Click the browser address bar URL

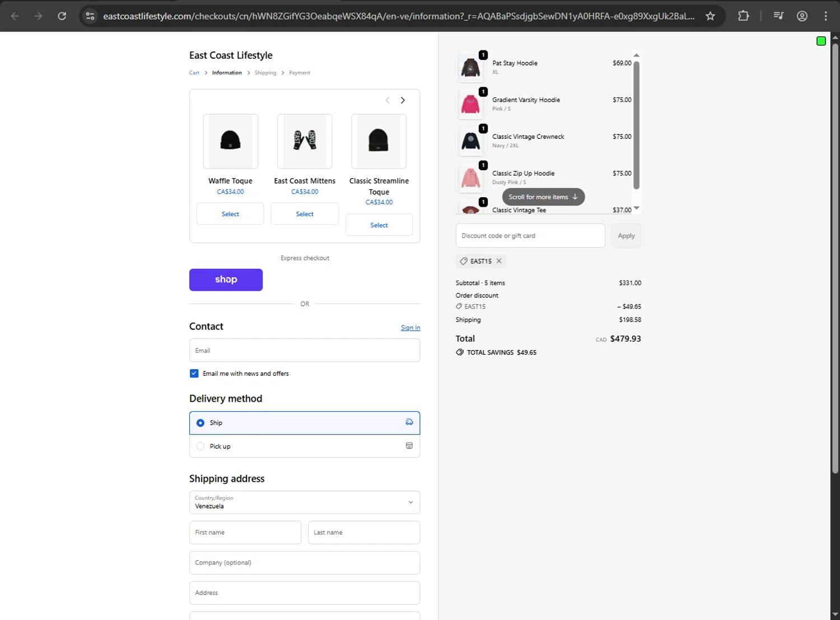coord(399,16)
